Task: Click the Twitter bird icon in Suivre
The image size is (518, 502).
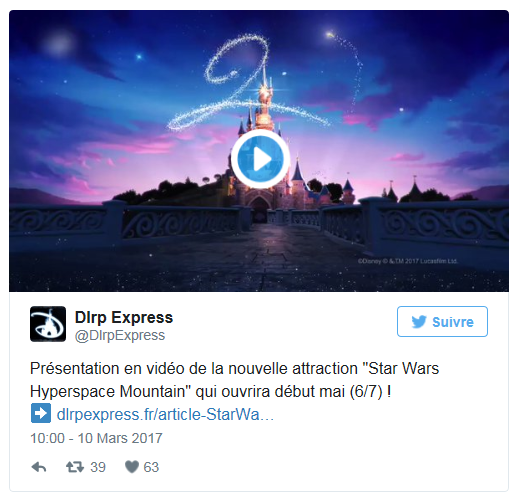Action: [x=419, y=322]
